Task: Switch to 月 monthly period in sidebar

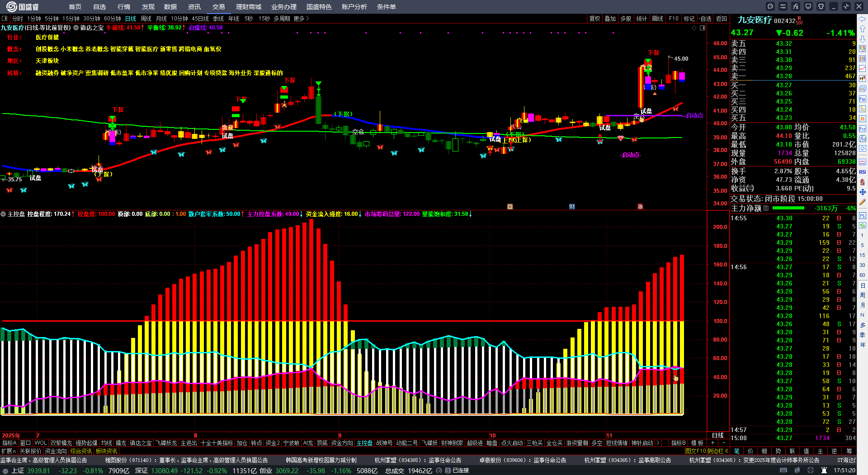Action: point(863,305)
